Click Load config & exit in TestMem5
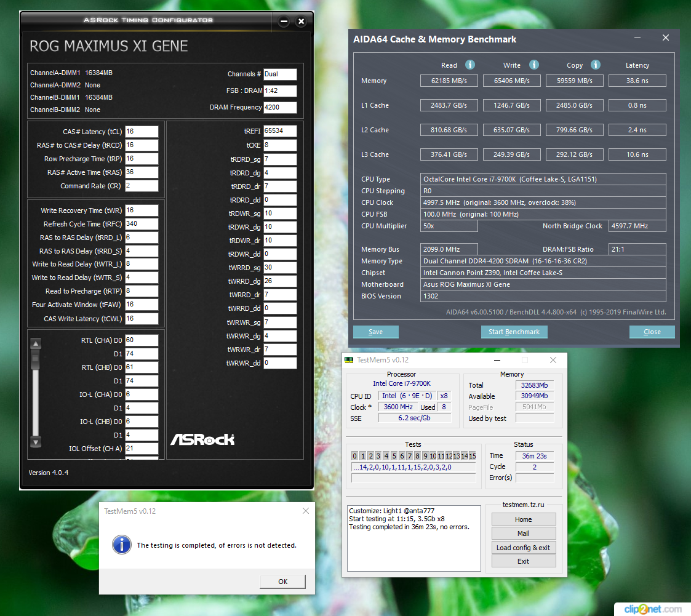The image size is (691, 616). click(x=524, y=548)
